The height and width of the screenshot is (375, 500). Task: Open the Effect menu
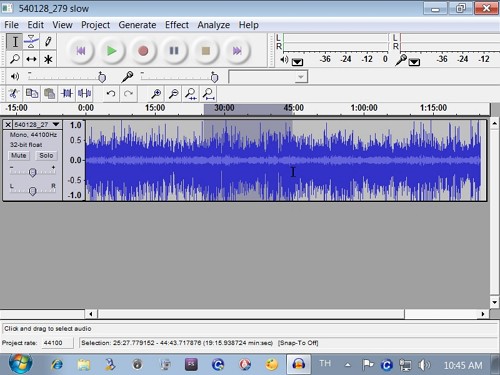(177, 25)
